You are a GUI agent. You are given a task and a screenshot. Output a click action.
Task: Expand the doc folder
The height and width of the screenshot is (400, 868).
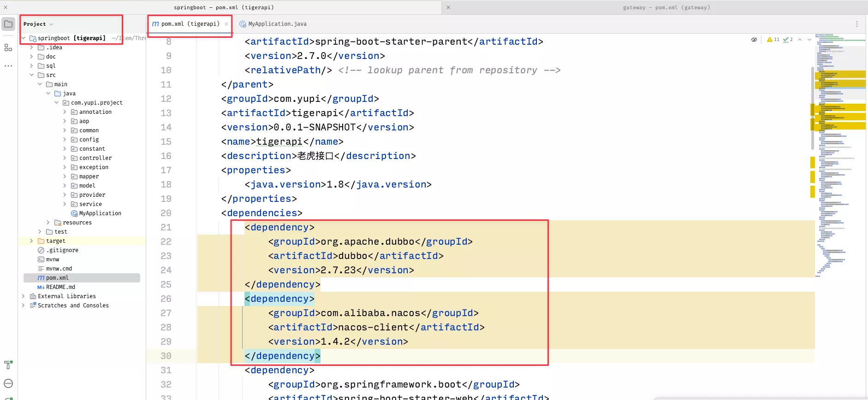coord(31,57)
